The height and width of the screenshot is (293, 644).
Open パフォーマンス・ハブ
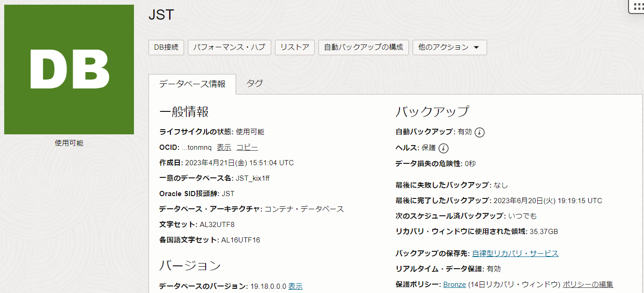click(229, 47)
